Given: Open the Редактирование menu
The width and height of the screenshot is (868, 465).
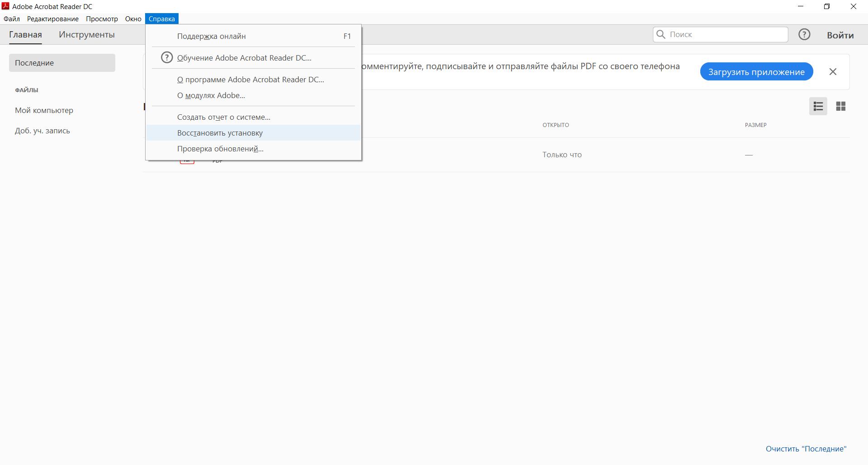Looking at the screenshot, I should click(x=53, y=19).
